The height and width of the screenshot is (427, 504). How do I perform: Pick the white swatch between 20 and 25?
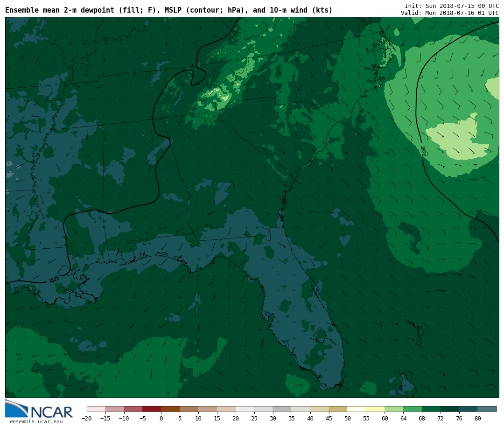pos(245,409)
